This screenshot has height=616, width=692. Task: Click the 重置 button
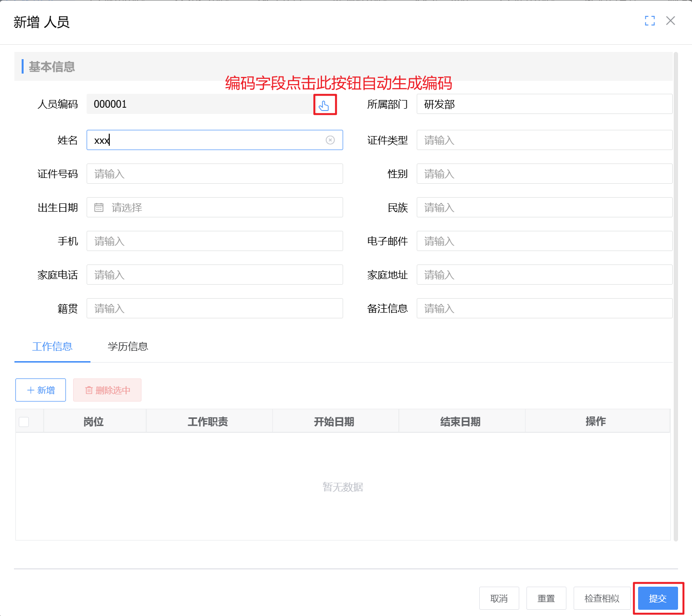pyautogui.click(x=546, y=598)
